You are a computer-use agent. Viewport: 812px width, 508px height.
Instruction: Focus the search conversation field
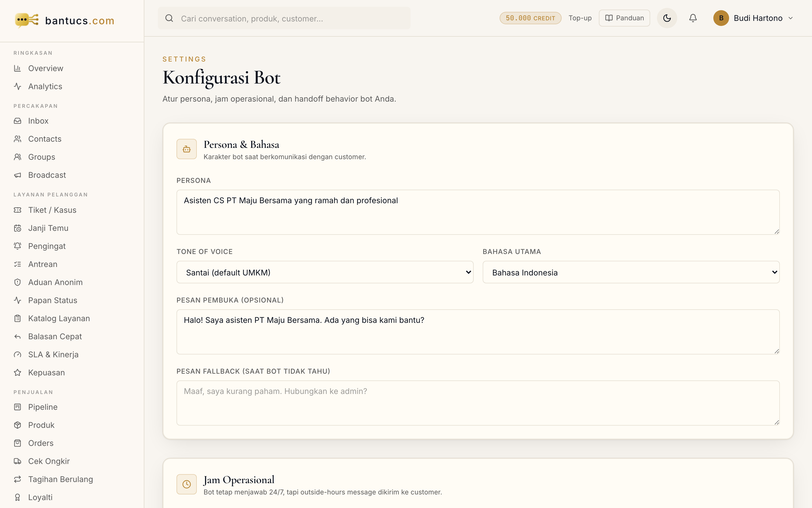pos(284,18)
